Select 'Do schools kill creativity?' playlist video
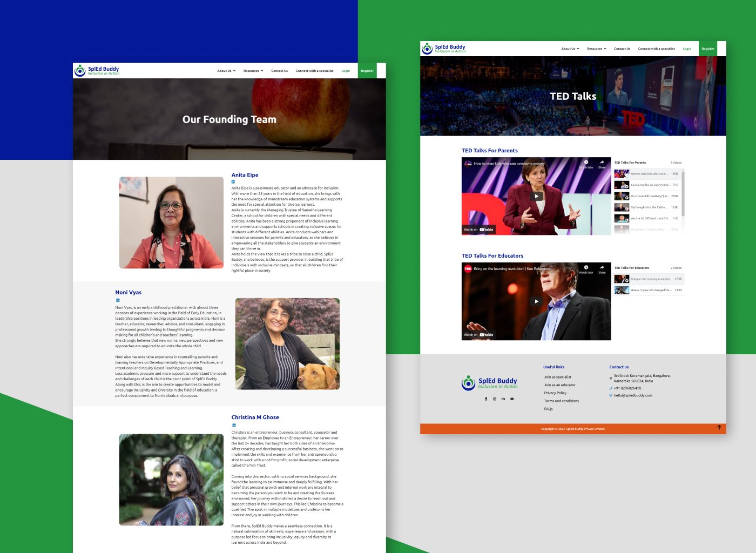Screen dimensions: 756x553 (650, 196)
